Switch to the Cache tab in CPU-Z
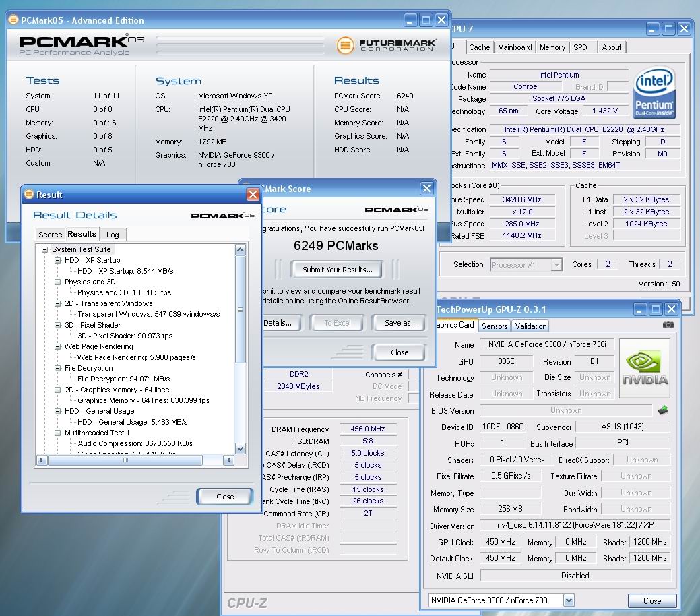 [480, 47]
